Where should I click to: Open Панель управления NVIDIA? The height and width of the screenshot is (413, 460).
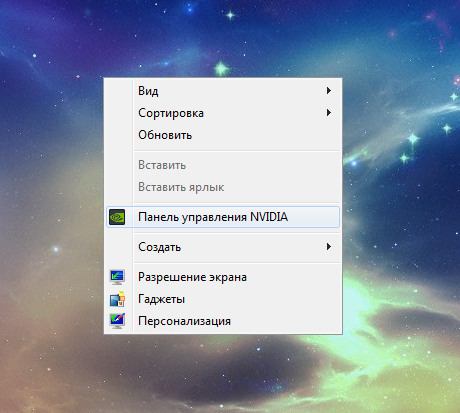[x=223, y=217]
